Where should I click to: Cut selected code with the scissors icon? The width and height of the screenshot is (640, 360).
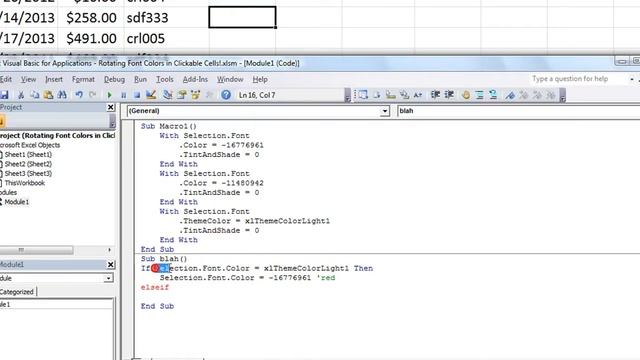pos(21,95)
